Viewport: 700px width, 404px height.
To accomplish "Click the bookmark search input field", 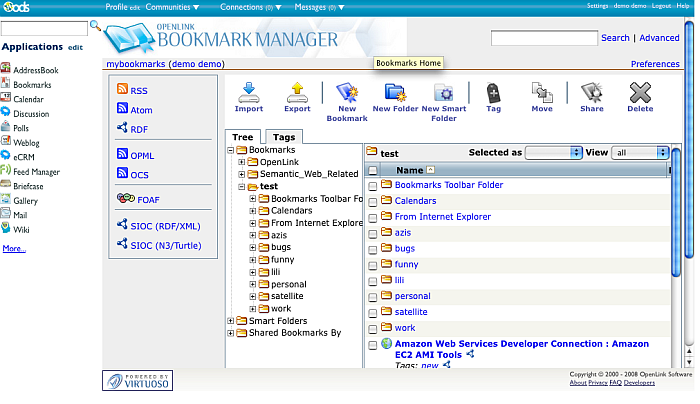I will click(x=543, y=38).
